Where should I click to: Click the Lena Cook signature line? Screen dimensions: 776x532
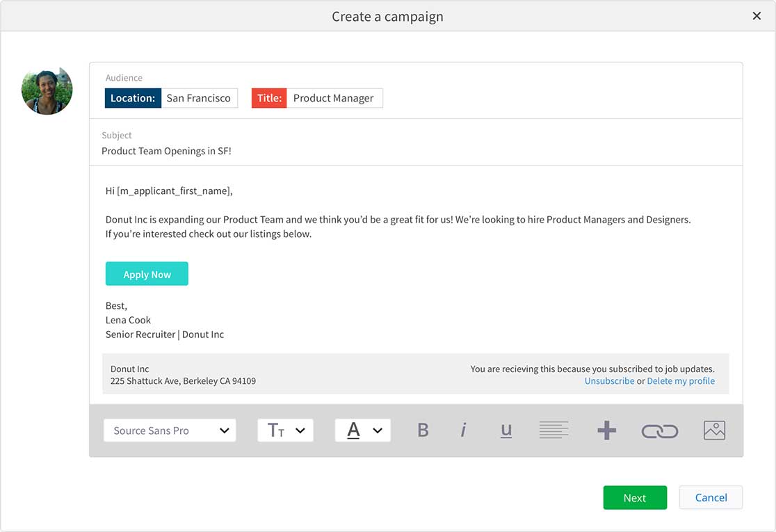click(x=128, y=320)
